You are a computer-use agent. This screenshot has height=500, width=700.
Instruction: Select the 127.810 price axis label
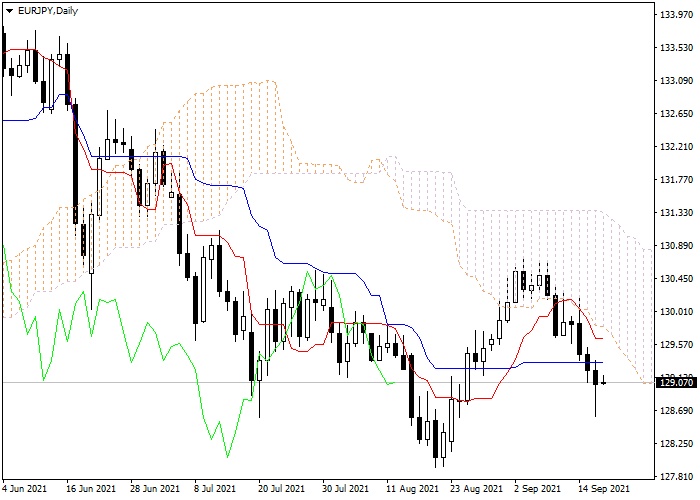(x=676, y=477)
